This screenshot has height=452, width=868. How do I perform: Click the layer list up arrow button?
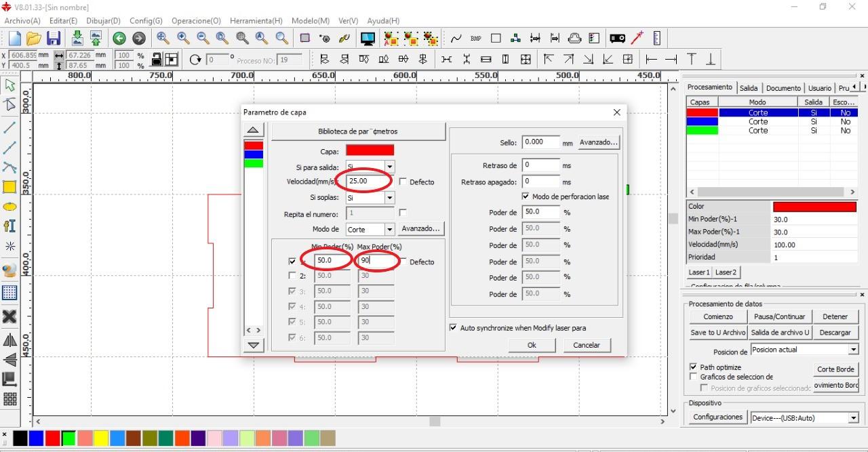[253, 130]
